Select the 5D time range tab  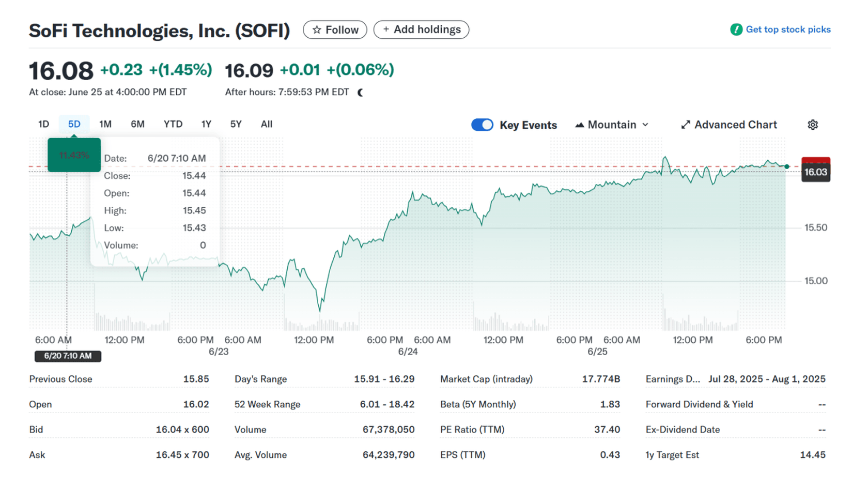coord(74,124)
